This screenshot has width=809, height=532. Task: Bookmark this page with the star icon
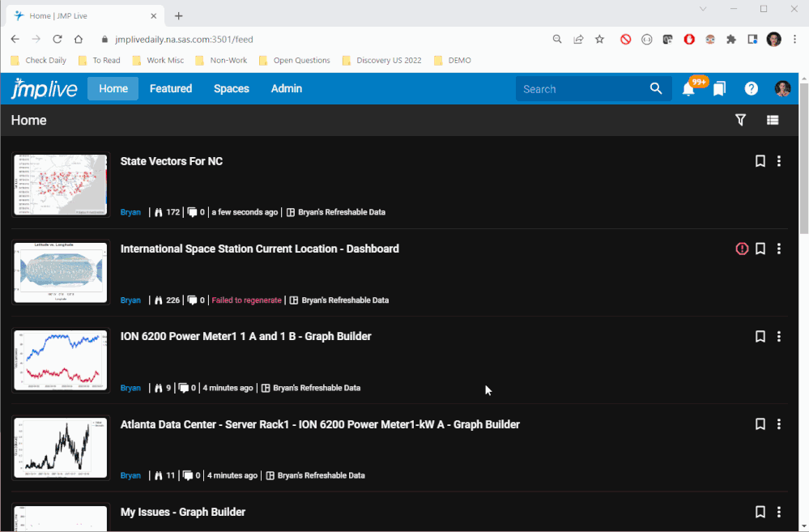(599, 39)
